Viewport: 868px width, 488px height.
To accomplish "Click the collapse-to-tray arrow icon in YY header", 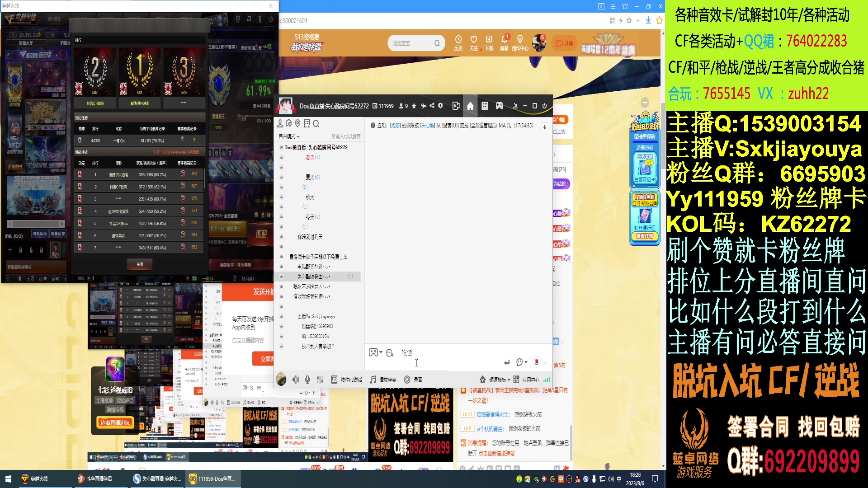I will pos(515,106).
